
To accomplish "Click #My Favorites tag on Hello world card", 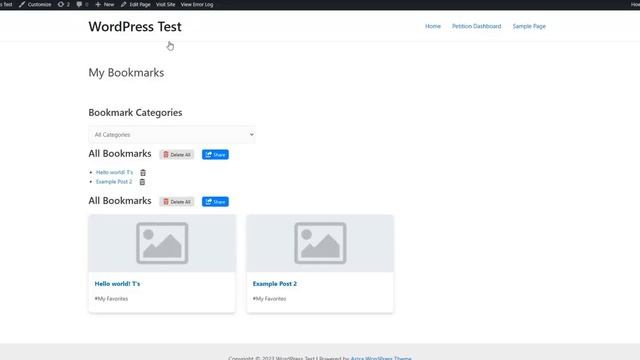I will [x=111, y=299].
